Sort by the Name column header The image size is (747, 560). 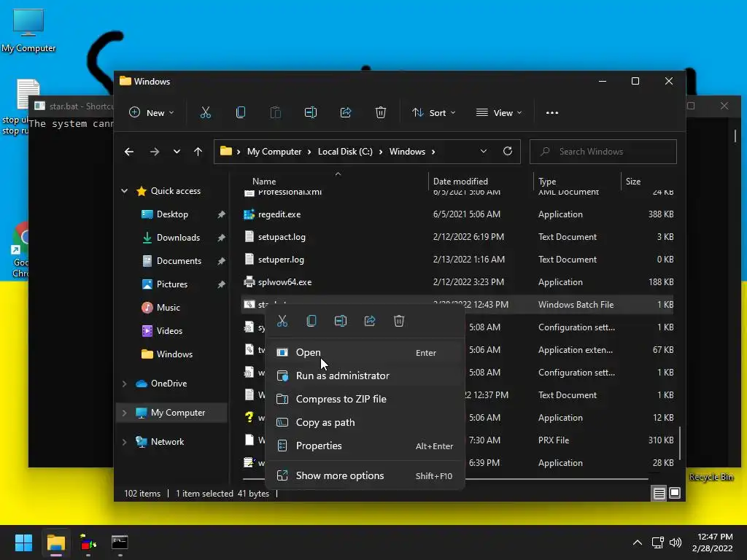pyautogui.click(x=264, y=182)
